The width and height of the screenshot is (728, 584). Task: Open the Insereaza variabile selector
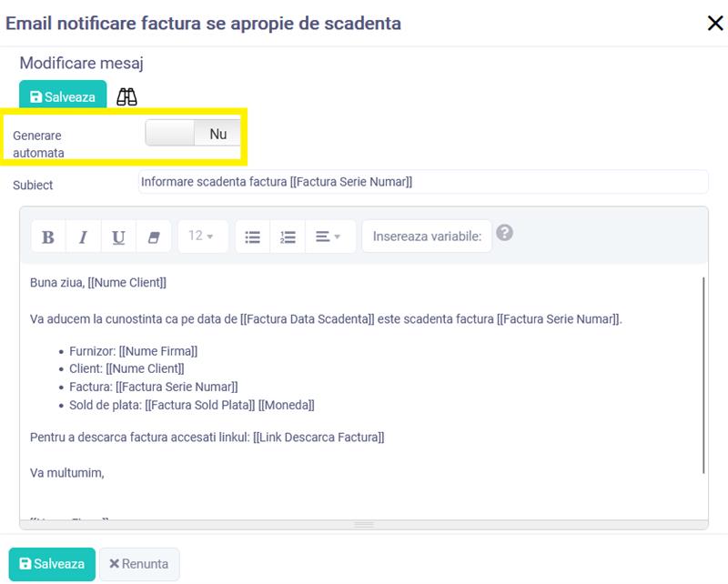click(427, 237)
